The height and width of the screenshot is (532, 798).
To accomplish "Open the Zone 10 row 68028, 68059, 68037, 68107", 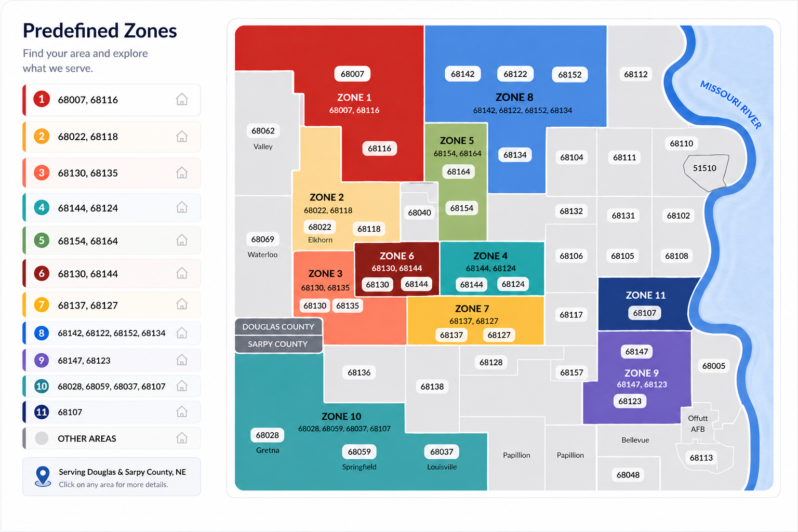I will (112, 386).
